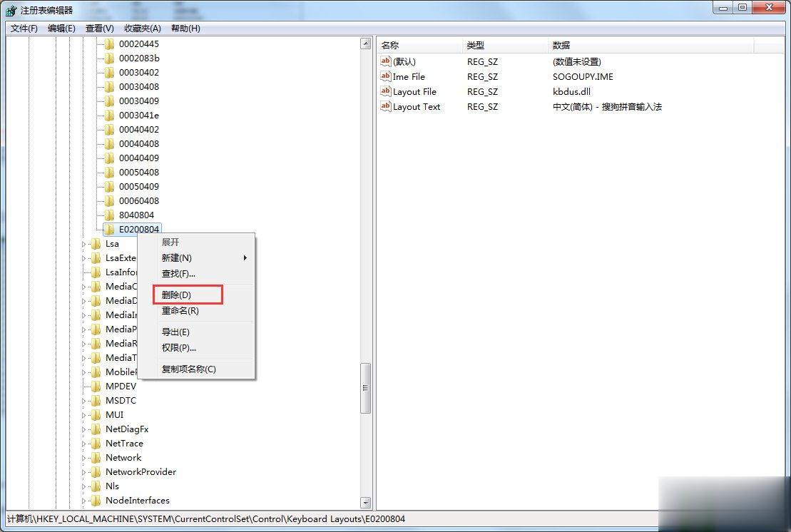Viewport: 791px width, 532px height.
Task: Expand the MUI key
Action: coord(83,415)
